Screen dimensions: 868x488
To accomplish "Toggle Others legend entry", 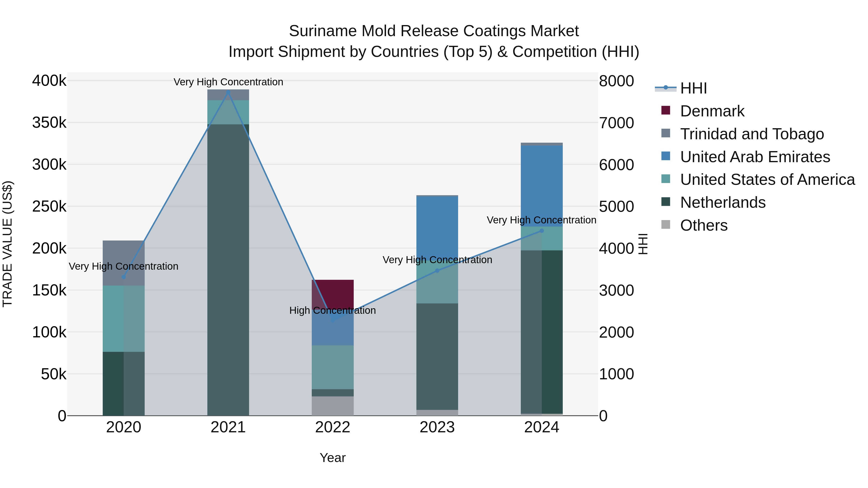I will 694,225.
